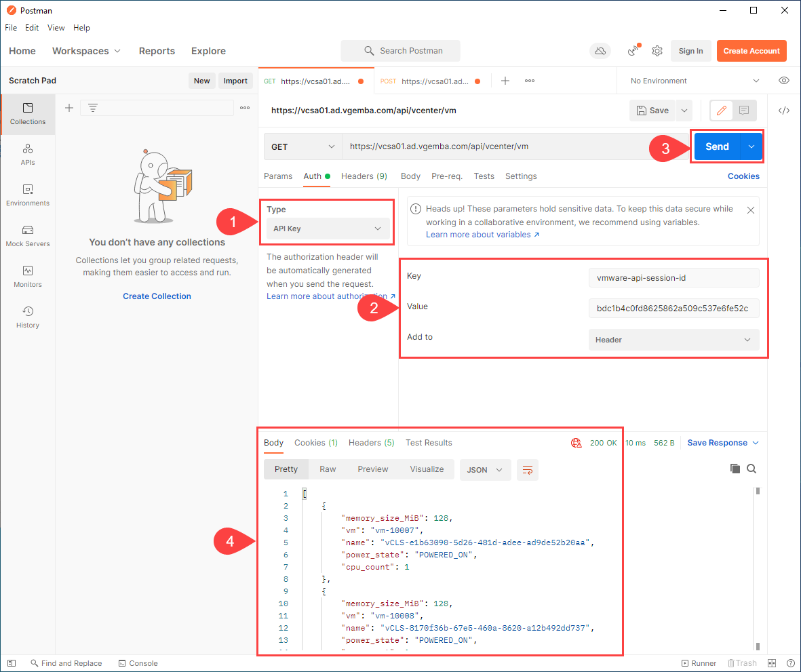Toggle the sidebar icon in status bar
Image resolution: width=801 pixels, height=672 pixels.
click(12, 663)
